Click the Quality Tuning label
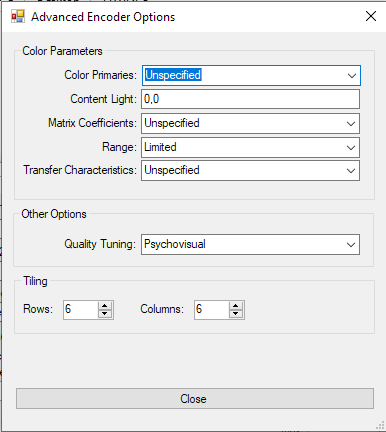This screenshot has height=432, width=386. [100, 244]
